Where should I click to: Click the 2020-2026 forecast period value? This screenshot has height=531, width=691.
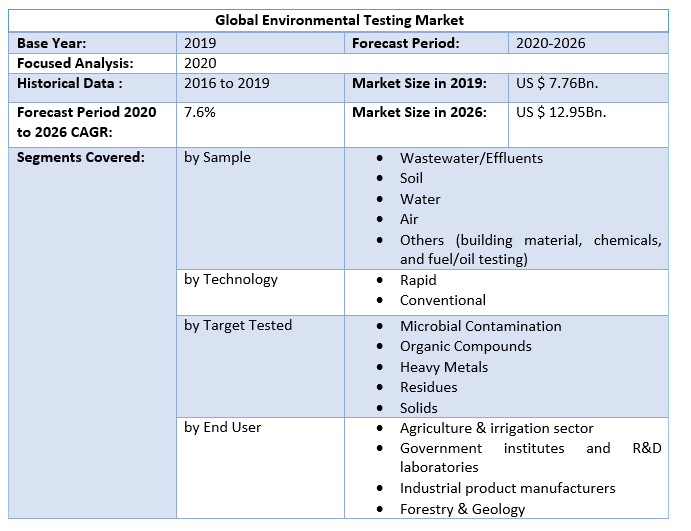pos(550,43)
